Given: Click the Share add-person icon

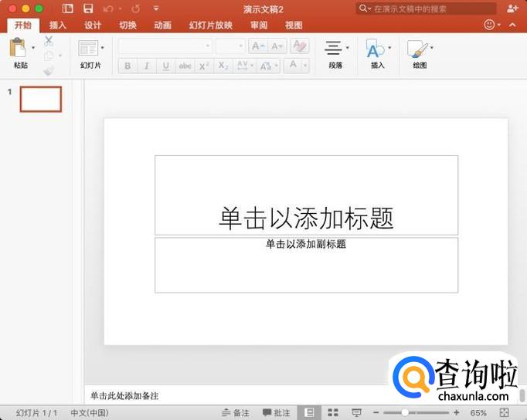Looking at the screenshot, I should pos(512,8).
